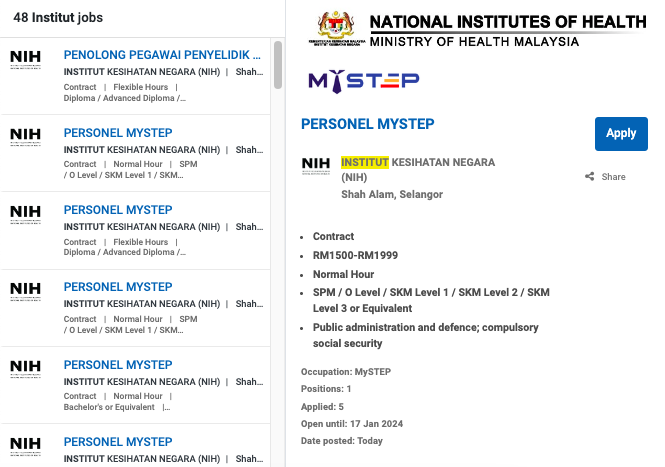Viewport: 665px width, 467px height.
Task: Click NIH logo of Flexible Hours PERSONEL MYSTEP
Action: pos(26,212)
